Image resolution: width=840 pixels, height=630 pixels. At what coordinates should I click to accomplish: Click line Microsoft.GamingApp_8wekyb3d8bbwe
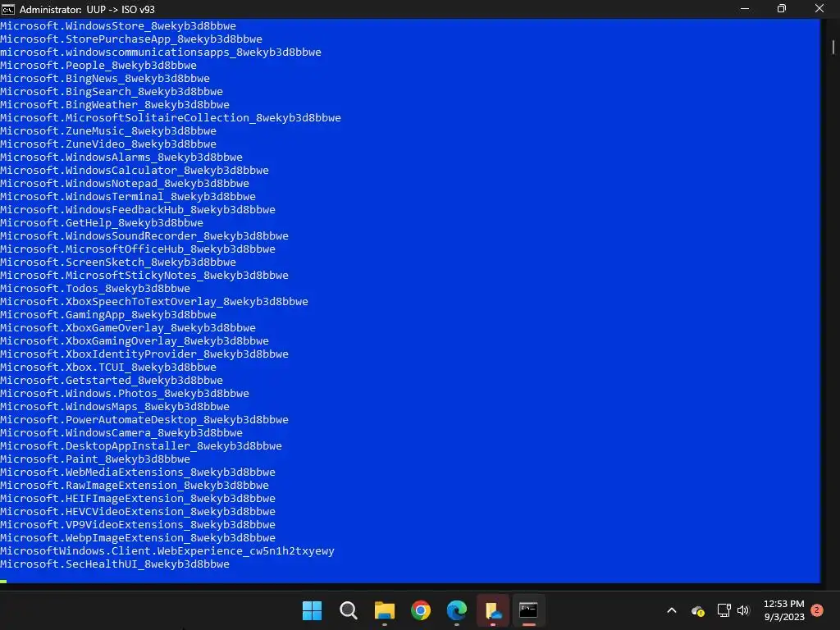(108, 314)
